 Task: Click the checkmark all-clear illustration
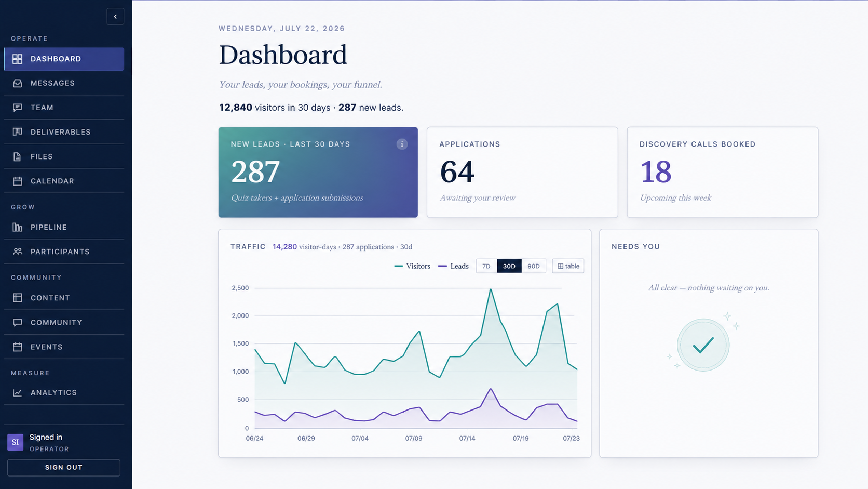[703, 345]
